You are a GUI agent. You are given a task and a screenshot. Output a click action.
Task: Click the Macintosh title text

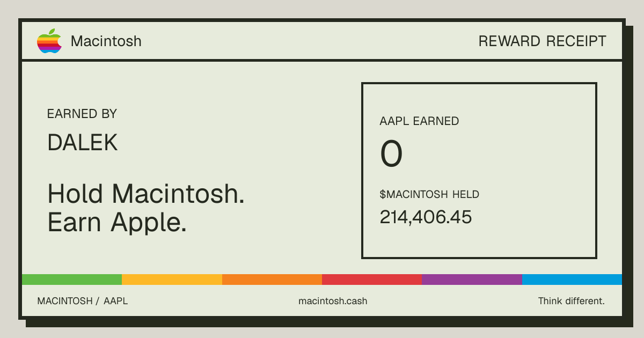click(x=106, y=41)
